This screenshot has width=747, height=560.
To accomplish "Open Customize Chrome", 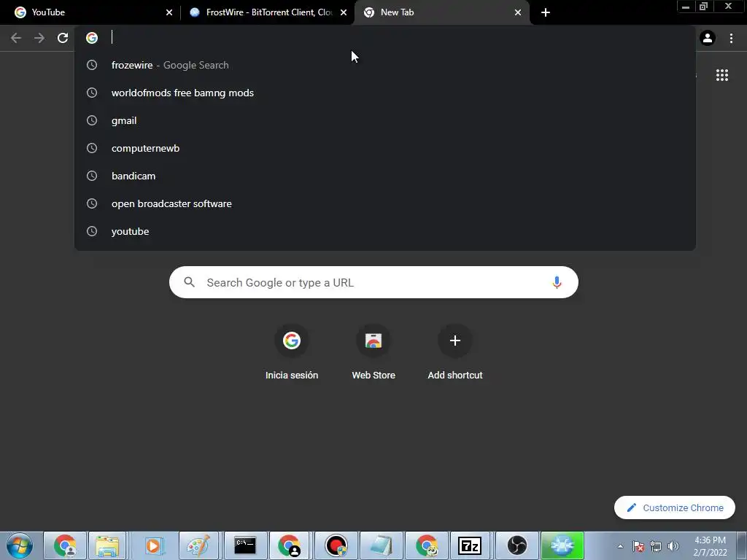I will pyautogui.click(x=675, y=507).
